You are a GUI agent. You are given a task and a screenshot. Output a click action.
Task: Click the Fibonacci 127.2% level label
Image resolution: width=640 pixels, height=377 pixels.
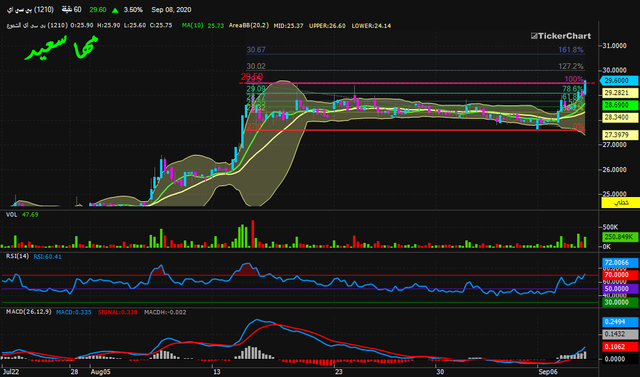pyautogui.click(x=571, y=66)
